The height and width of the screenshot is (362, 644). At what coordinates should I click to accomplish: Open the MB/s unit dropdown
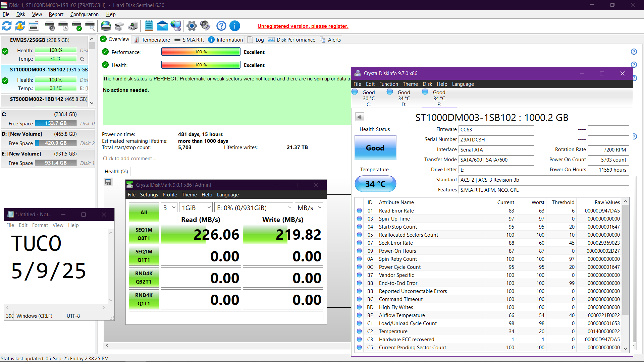309,208
